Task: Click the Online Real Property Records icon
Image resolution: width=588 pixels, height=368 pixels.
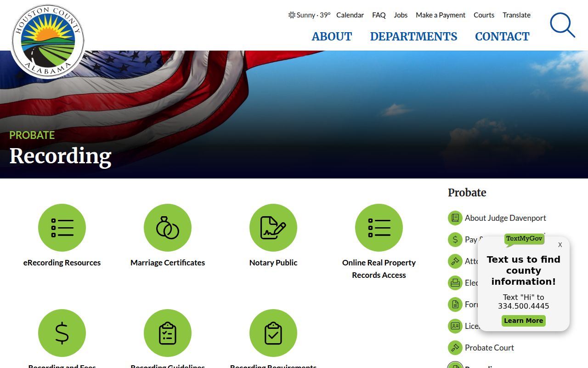Action: tap(379, 228)
